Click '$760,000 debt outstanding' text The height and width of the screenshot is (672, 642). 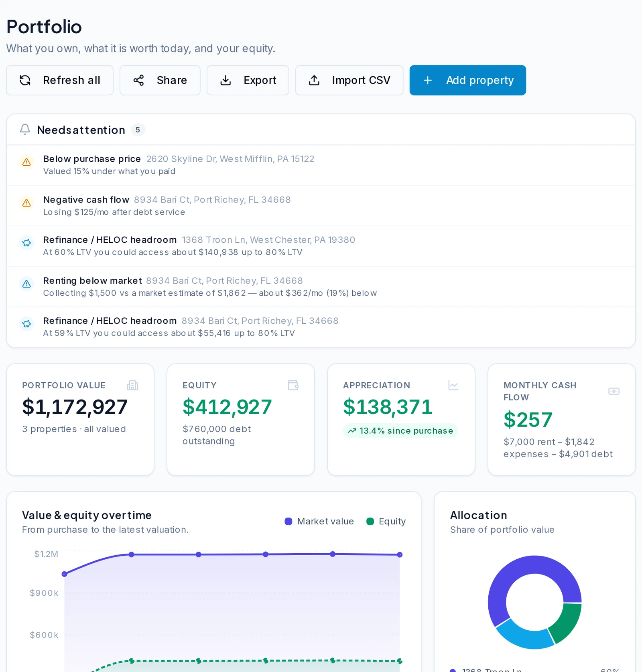tap(217, 435)
